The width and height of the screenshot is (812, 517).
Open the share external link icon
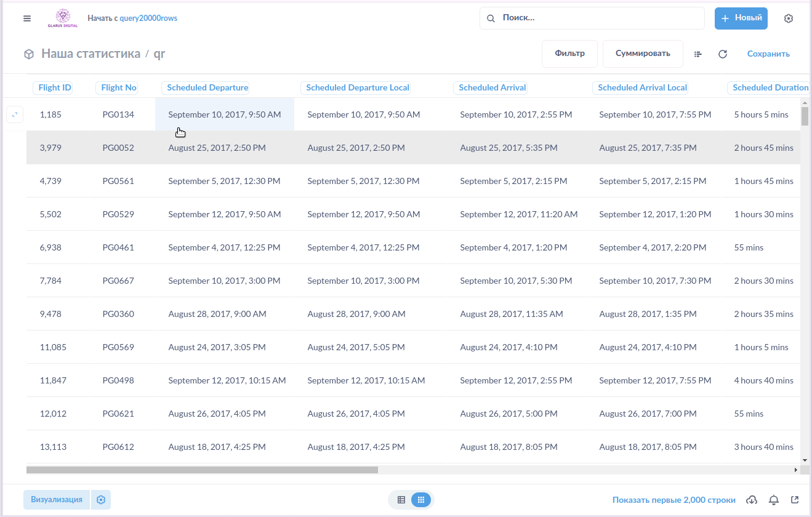[x=795, y=500]
